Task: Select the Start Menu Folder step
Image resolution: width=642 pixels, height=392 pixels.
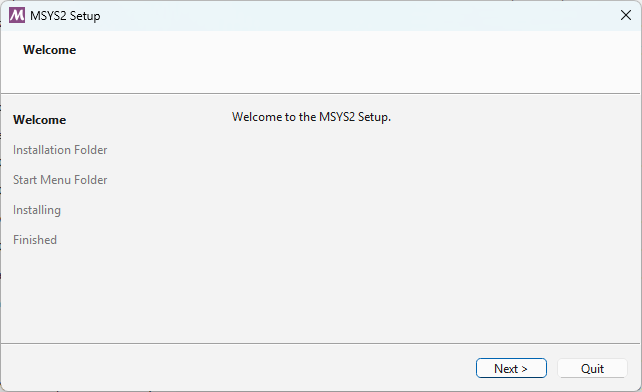Action: (x=60, y=180)
